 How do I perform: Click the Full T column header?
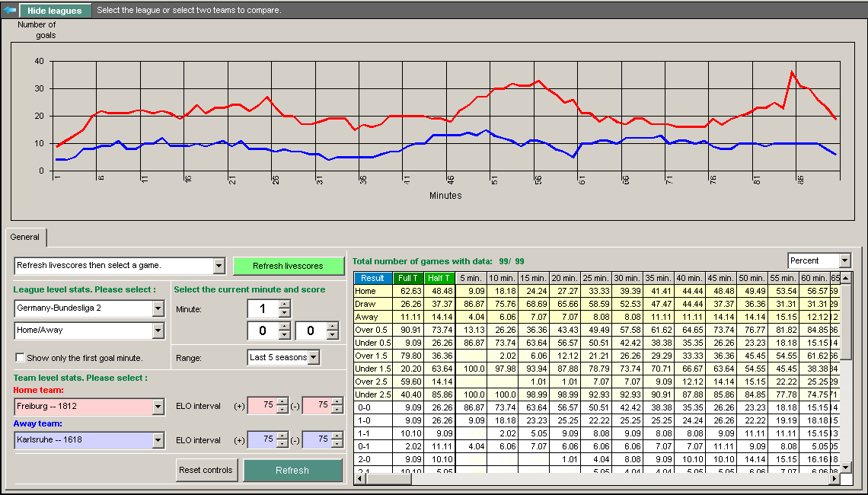click(408, 279)
